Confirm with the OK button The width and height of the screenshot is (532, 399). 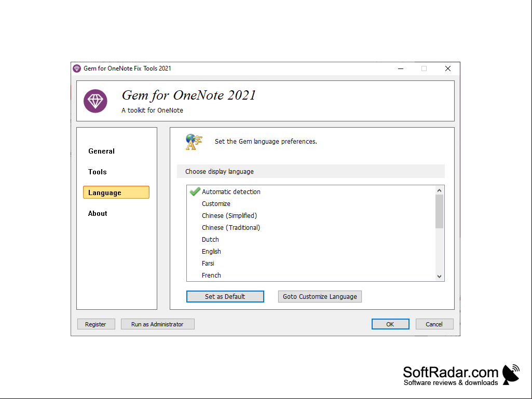point(390,324)
